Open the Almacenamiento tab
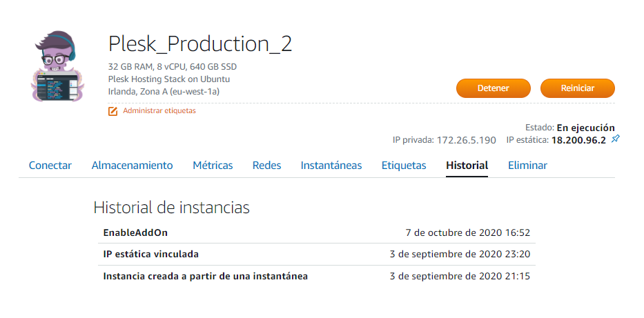 click(x=132, y=166)
